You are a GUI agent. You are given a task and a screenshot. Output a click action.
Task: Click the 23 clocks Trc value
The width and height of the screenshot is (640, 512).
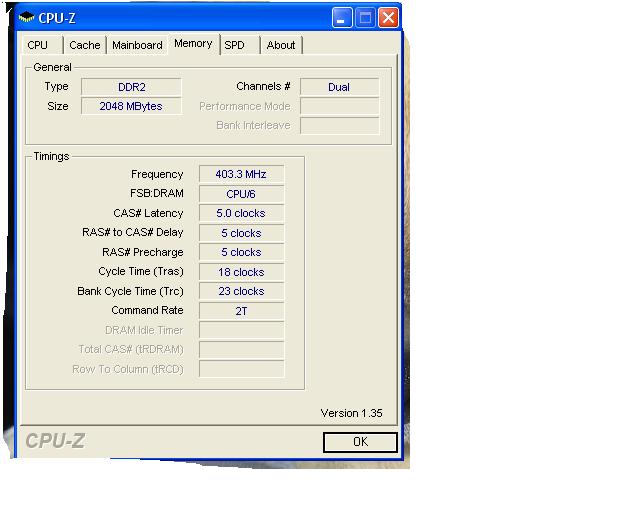point(241,291)
